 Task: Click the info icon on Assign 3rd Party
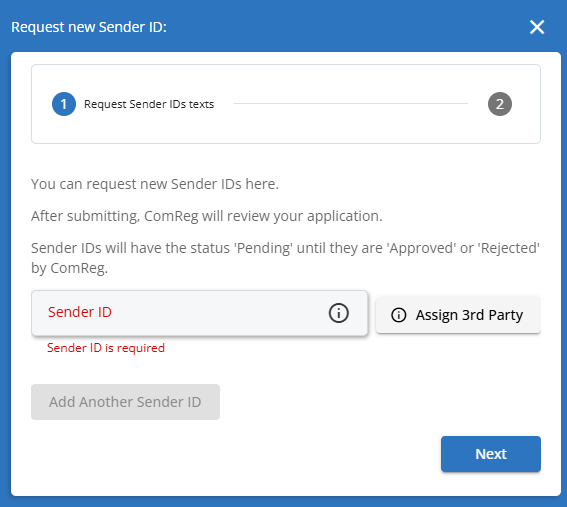tap(398, 315)
